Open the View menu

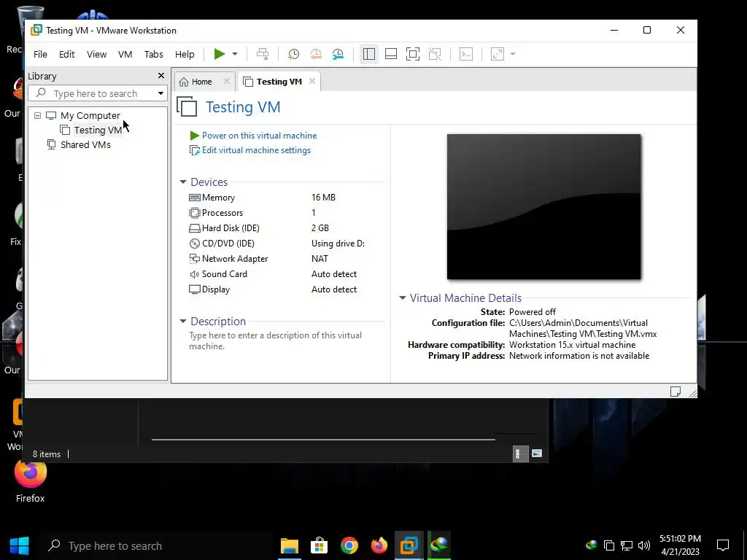(97, 54)
